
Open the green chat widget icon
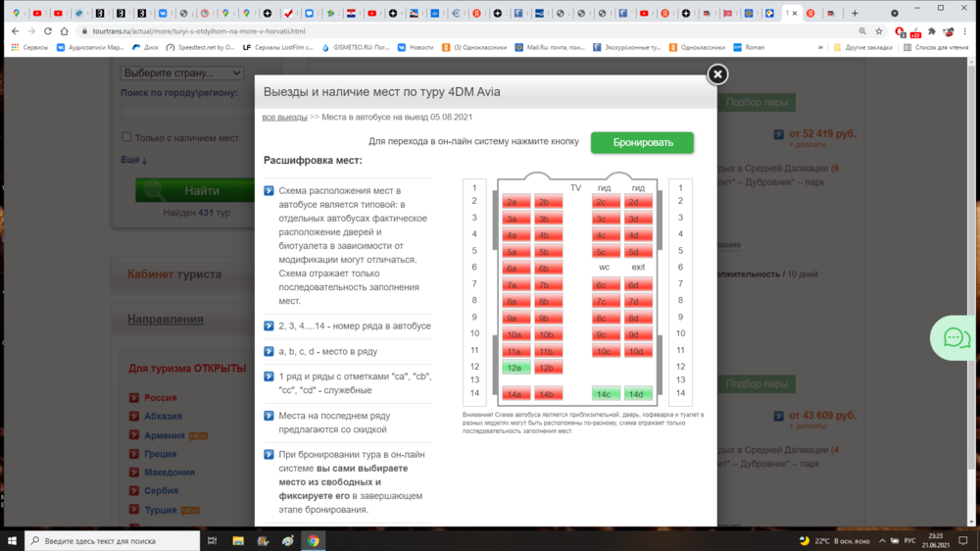(955, 338)
